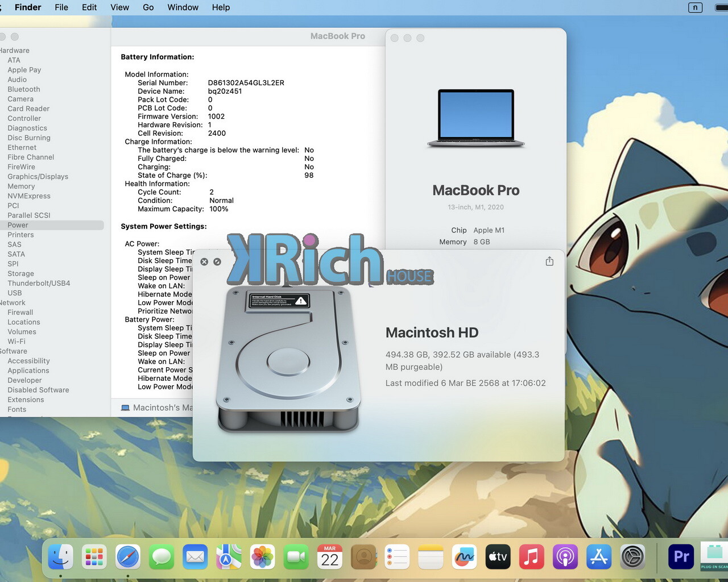Select Thunderbolt/USB4 in the sidebar

click(x=39, y=283)
